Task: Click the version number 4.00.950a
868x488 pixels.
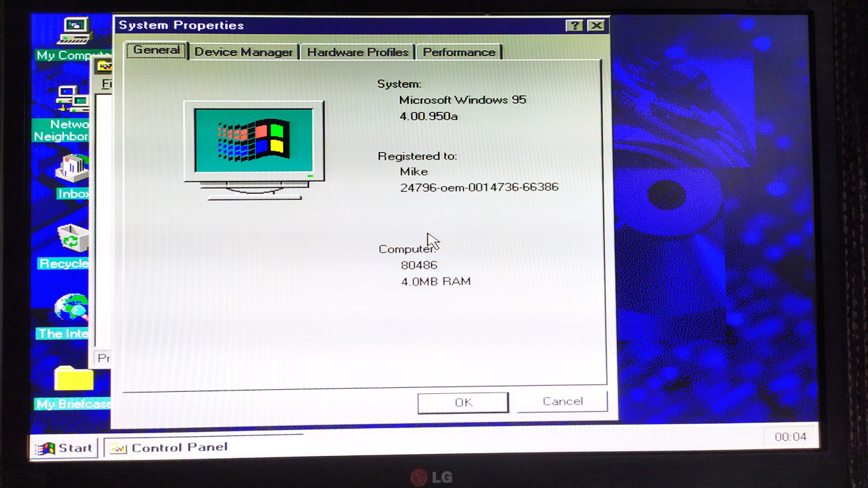Action: point(428,116)
